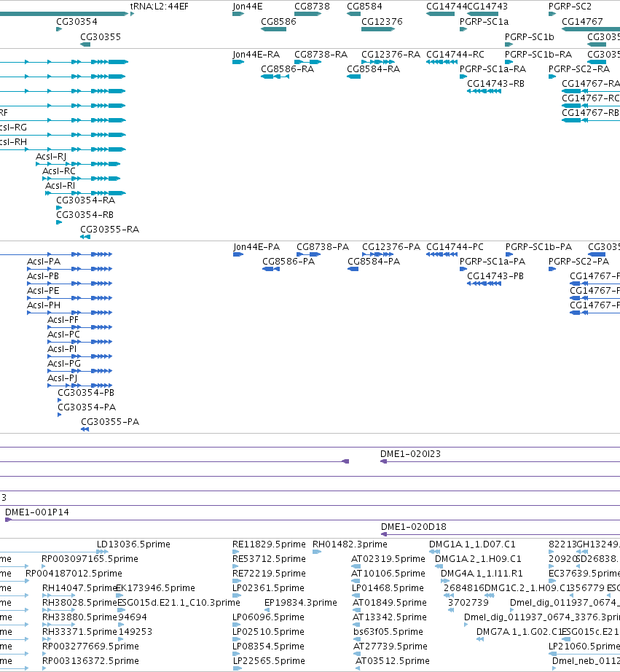Open the CG14767 gene label

(582, 22)
